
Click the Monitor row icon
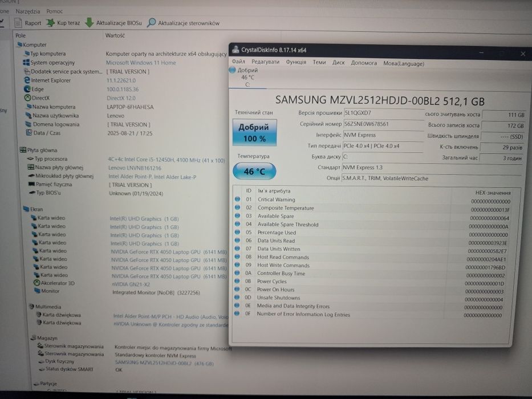(37, 291)
